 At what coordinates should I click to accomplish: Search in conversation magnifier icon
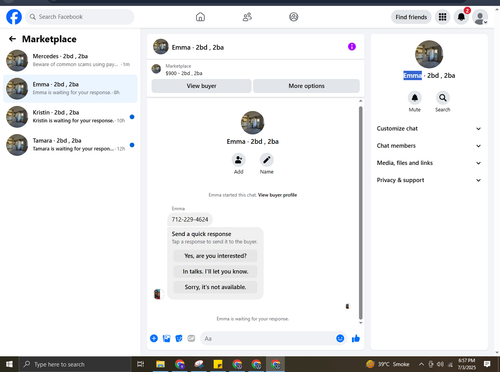(443, 98)
